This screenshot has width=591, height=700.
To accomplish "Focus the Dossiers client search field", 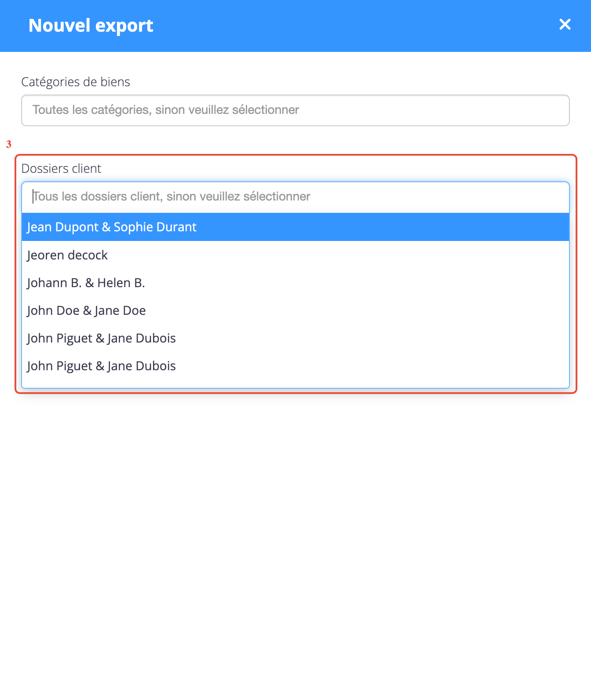I will pos(295,197).
